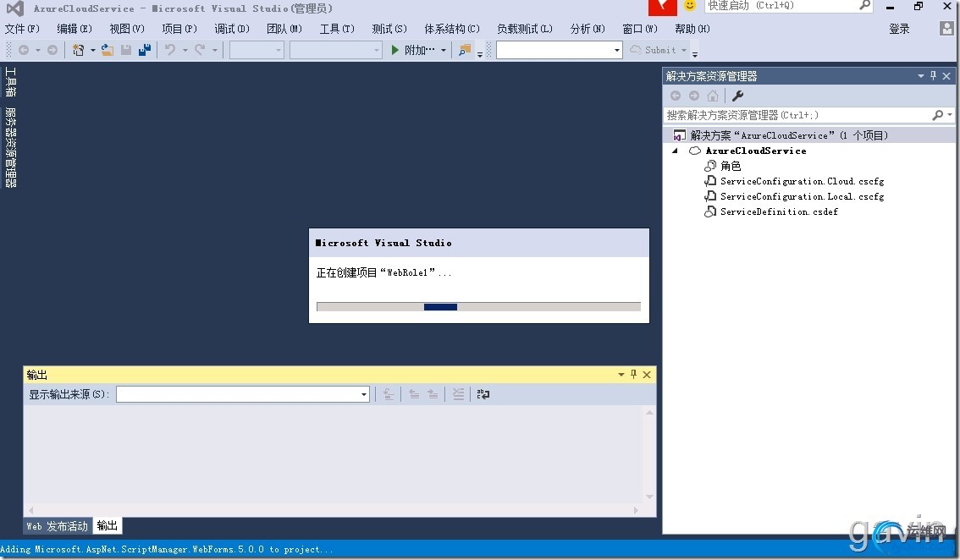Open the File menu
960x560 pixels.
[22, 29]
